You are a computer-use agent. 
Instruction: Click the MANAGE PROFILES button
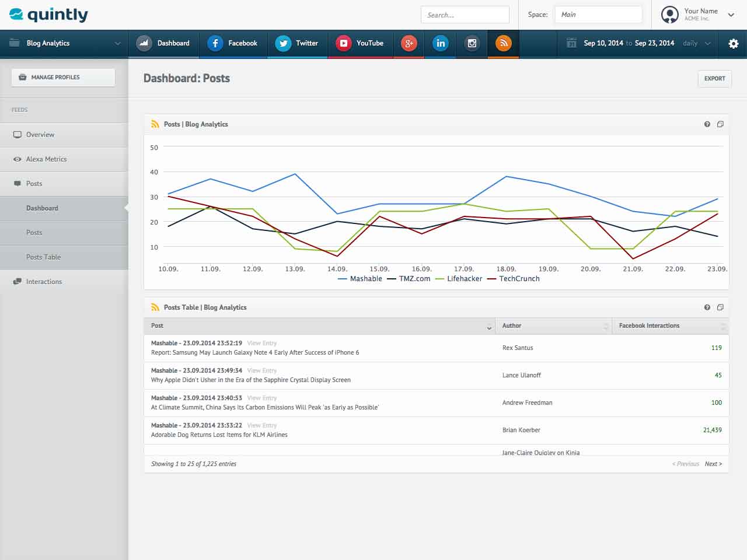point(63,78)
